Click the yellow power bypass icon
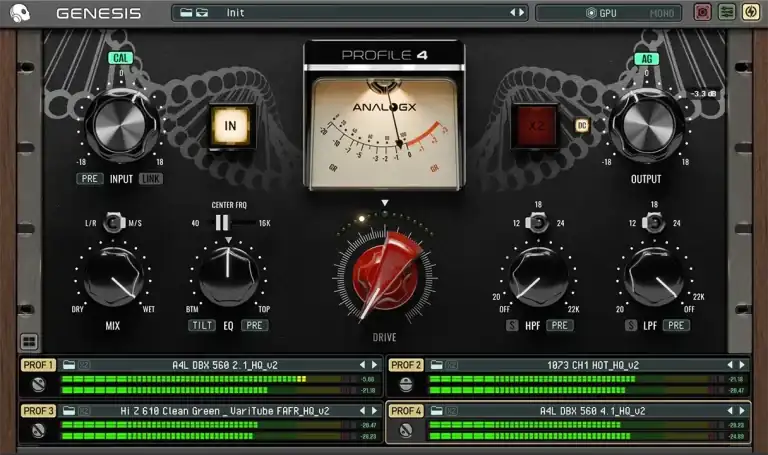Viewport: 768px width, 455px height. pos(750,12)
